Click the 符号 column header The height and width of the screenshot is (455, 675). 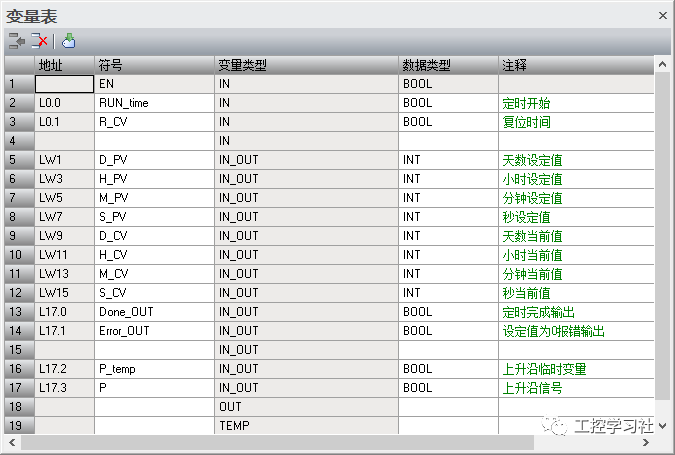click(155, 65)
